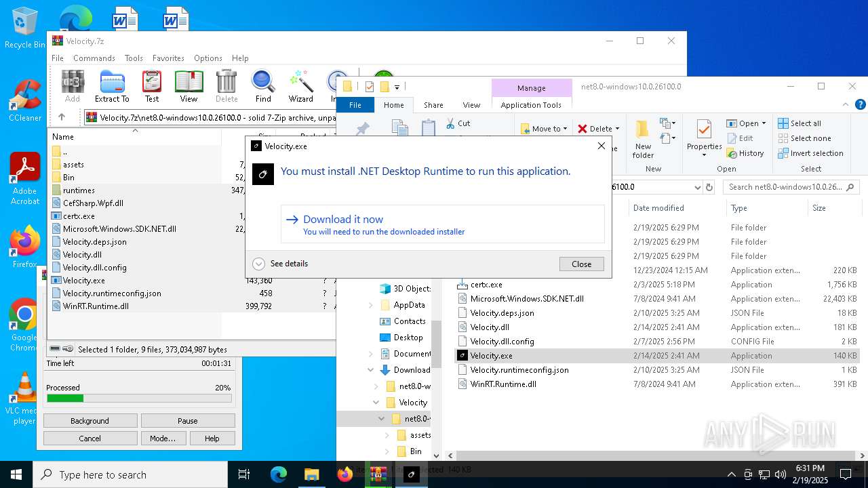Image resolution: width=868 pixels, height=488 pixels.
Task: Open VLC media player desktop shortcut
Action: pos(25,399)
